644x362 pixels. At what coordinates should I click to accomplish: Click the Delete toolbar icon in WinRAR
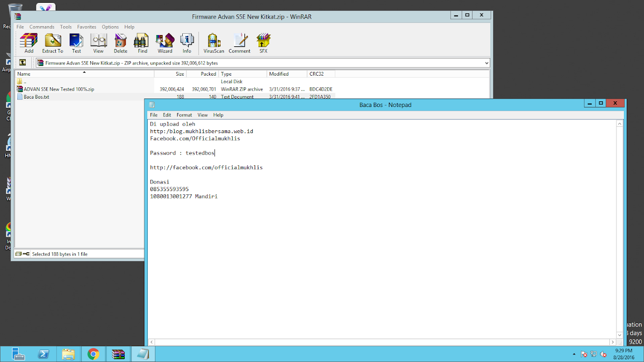pyautogui.click(x=120, y=43)
